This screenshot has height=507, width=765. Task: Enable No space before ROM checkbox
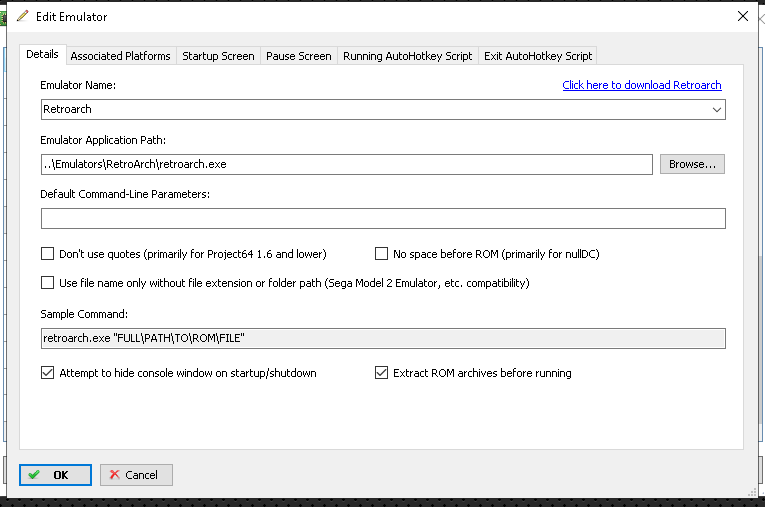click(x=381, y=254)
